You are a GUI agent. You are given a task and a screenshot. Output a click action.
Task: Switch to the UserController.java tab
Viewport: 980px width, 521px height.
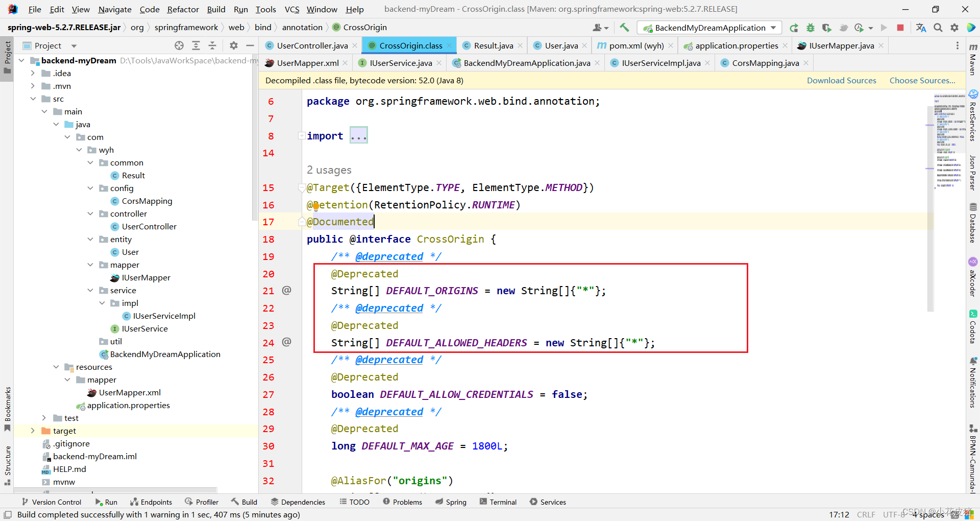point(312,45)
